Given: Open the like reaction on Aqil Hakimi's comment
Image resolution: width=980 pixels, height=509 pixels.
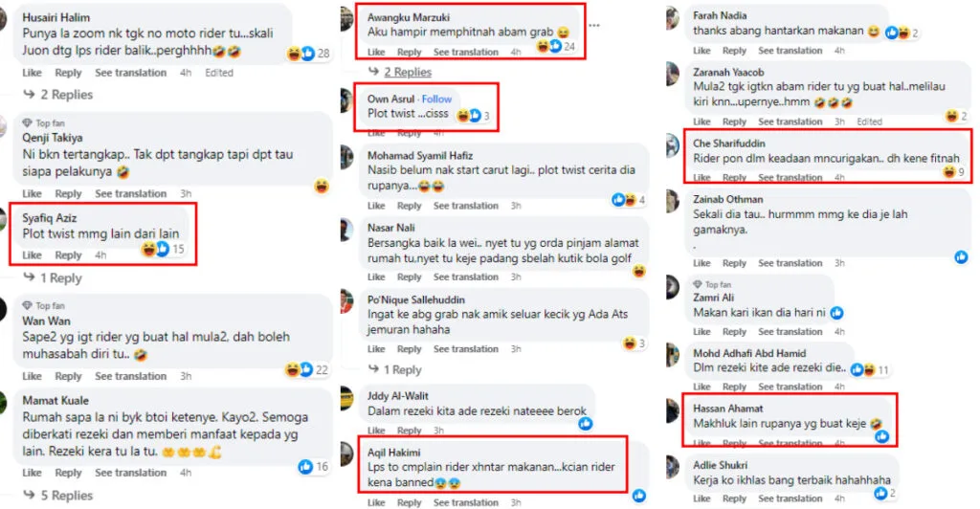Looking at the screenshot, I should 638,496.
